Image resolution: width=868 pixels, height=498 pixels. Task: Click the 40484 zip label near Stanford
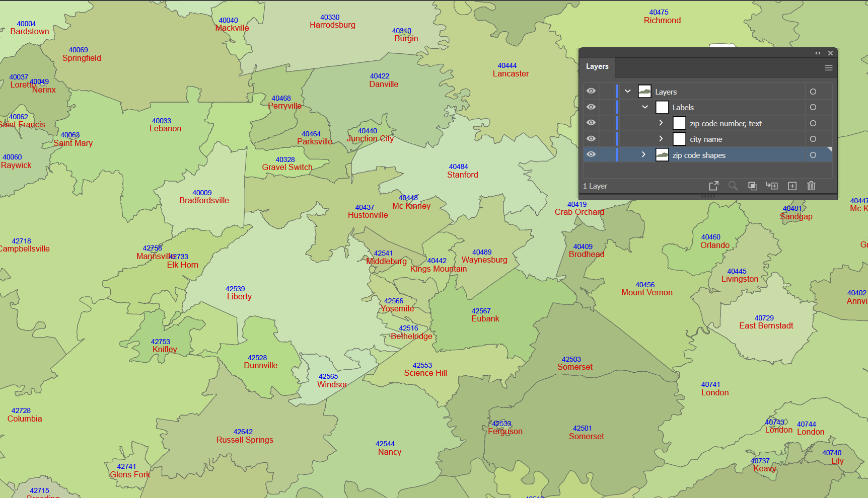point(459,167)
